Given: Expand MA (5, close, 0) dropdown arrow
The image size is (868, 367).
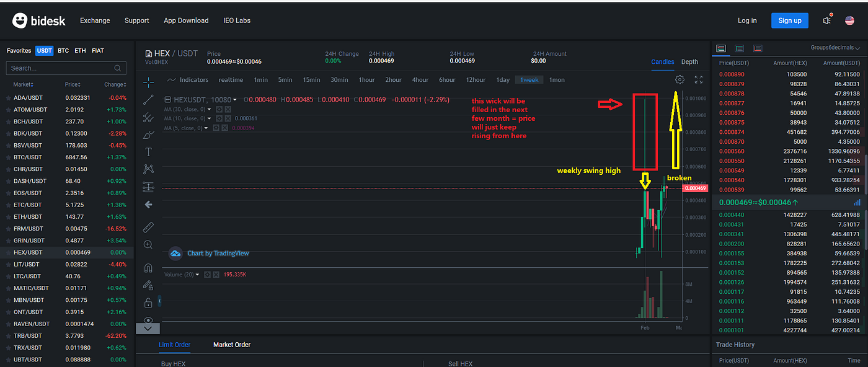Looking at the screenshot, I should 206,128.
